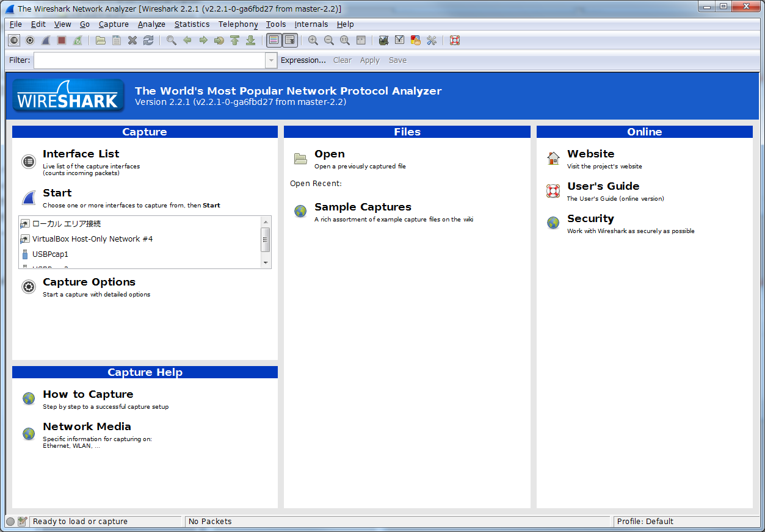
Task: Open the User's Guide online link
Action: (x=603, y=186)
